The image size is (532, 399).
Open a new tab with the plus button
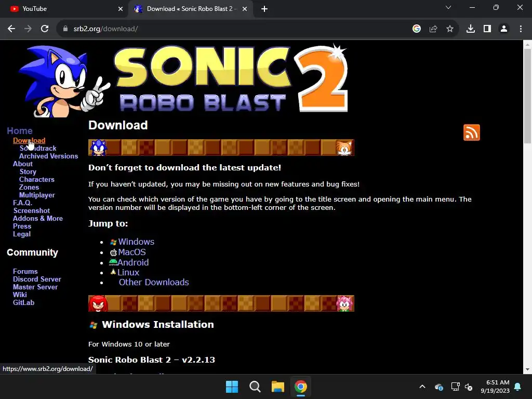[x=264, y=9]
